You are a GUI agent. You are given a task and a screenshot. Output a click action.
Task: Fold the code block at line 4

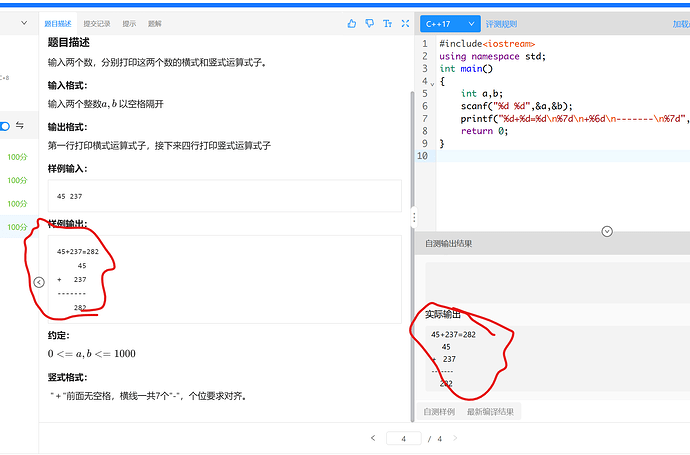[x=432, y=83]
